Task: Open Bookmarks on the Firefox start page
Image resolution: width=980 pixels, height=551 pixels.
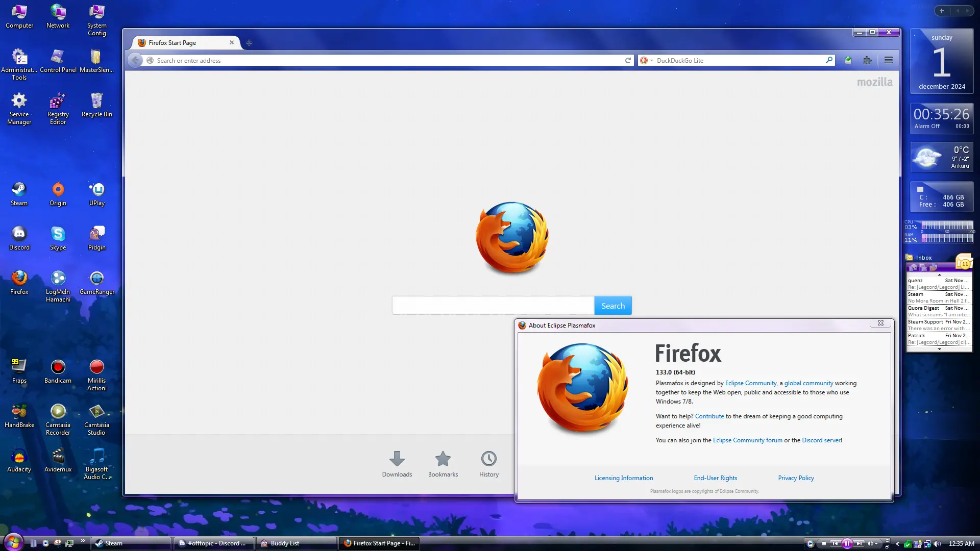Action: click(443, 464)
